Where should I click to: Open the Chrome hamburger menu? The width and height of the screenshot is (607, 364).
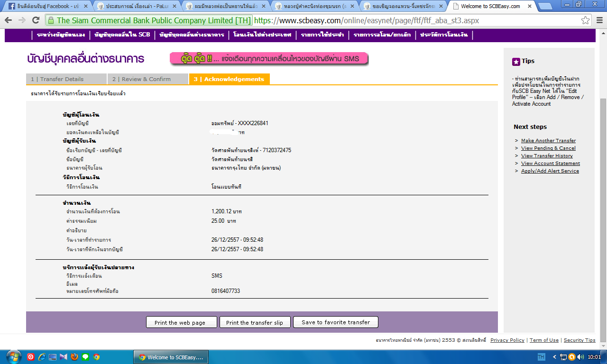coord(599,20)
